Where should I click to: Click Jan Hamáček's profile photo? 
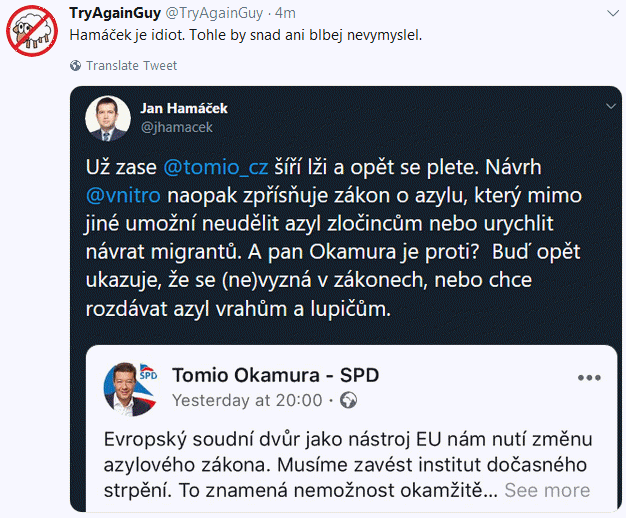point(111,117)
